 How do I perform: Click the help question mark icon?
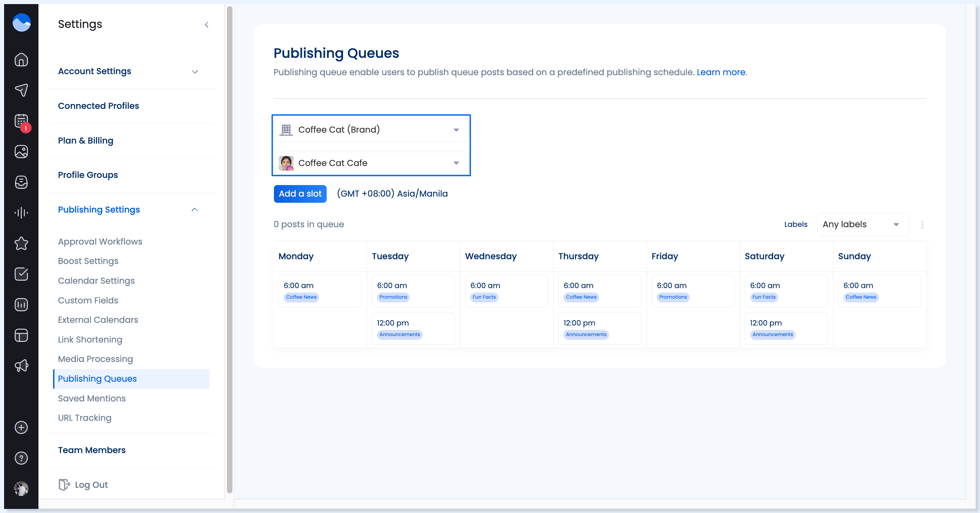click(21, 458)
